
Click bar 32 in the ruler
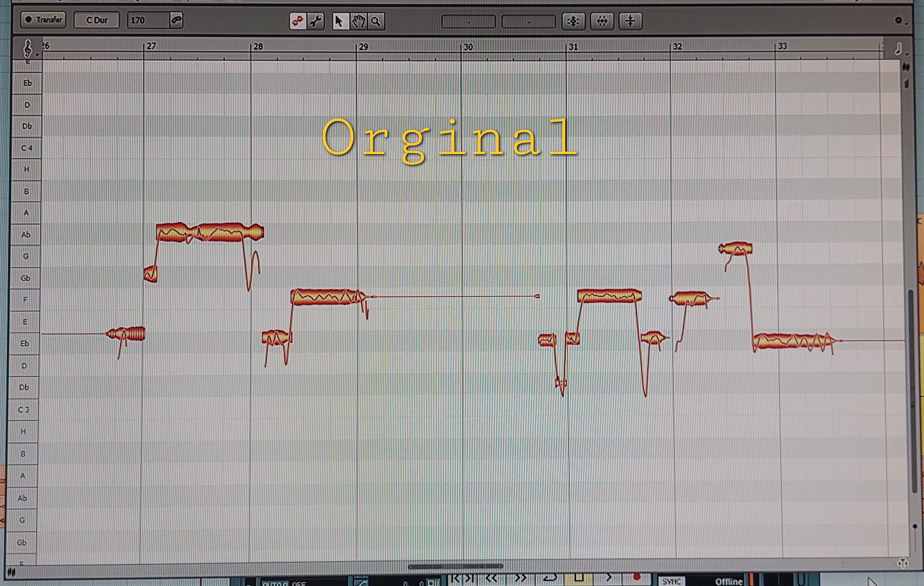pyautogui.click(x=677, y=47)
